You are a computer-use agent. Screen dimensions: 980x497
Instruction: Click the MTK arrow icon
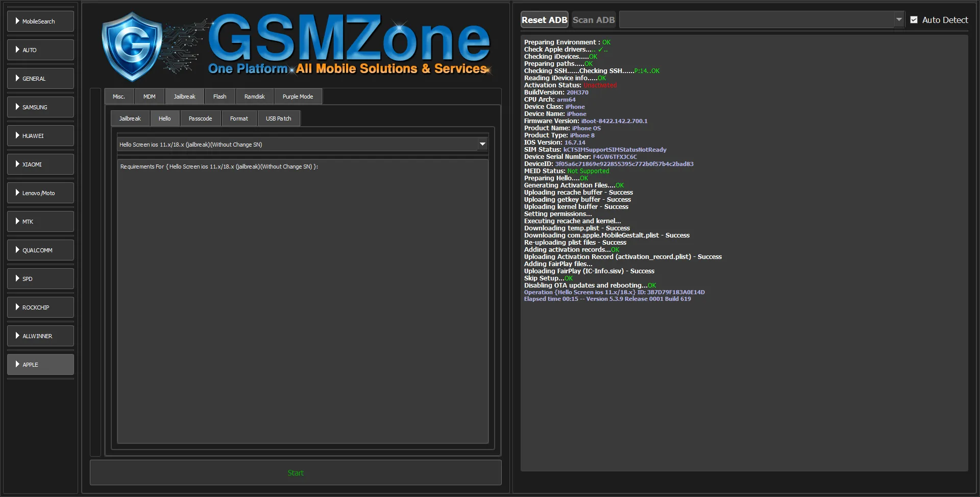17,222
